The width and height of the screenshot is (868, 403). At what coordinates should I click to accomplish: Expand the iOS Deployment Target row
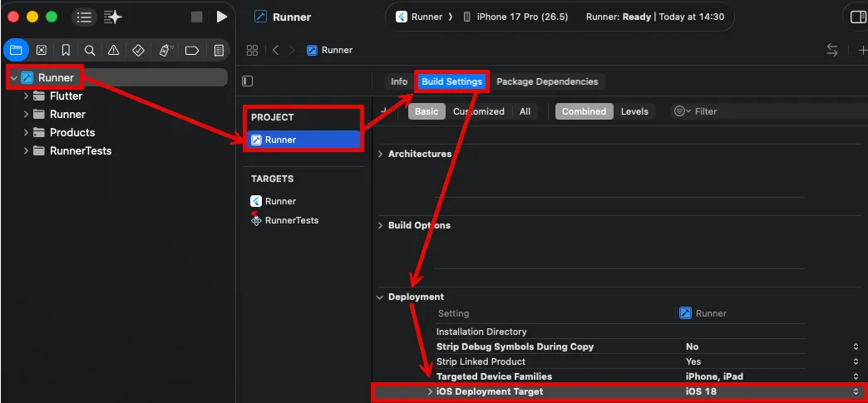(430, 392)
